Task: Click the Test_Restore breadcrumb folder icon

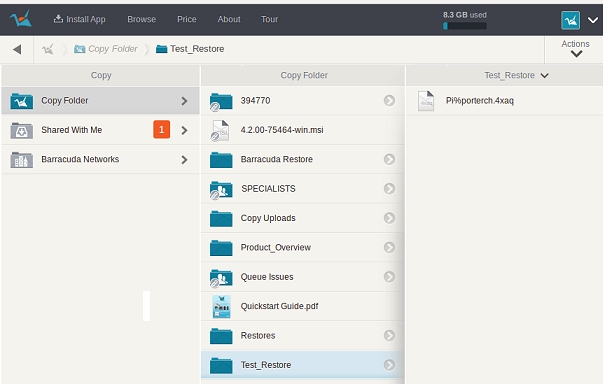Action: 161,49
